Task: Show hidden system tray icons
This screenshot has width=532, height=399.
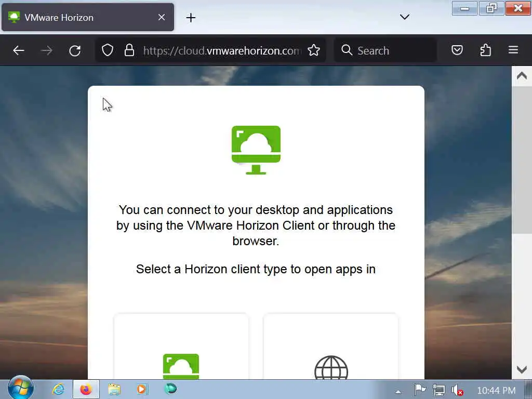Action: 398,392
